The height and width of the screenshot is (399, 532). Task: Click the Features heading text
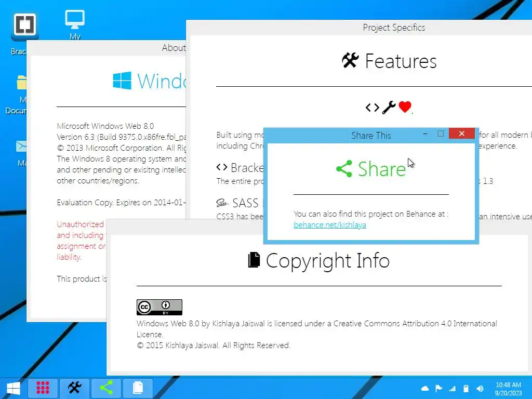tap(401, 61)
